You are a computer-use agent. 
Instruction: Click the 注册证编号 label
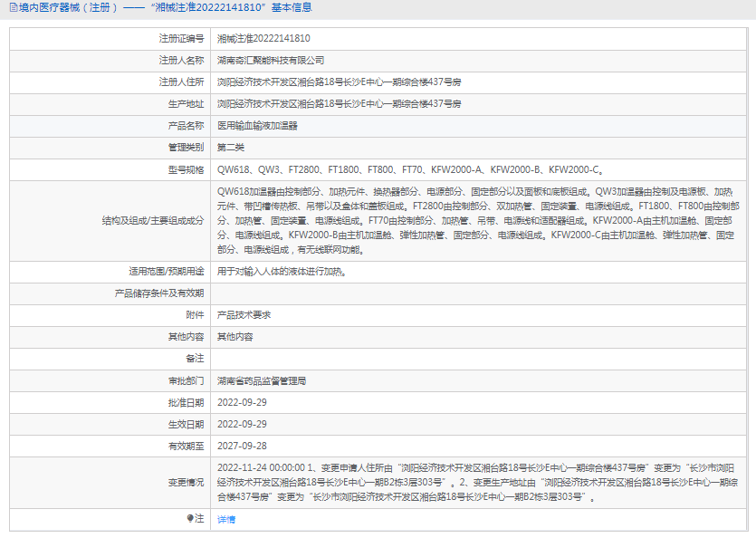click(182, 39)
